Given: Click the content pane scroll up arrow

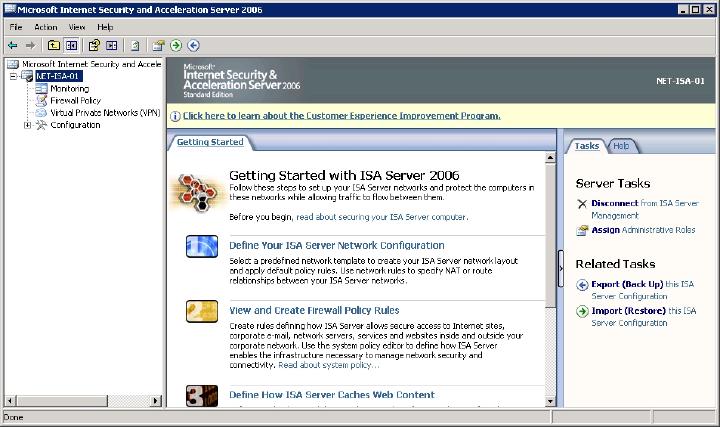Looking at the screenshot, I should tap(550, 157).
